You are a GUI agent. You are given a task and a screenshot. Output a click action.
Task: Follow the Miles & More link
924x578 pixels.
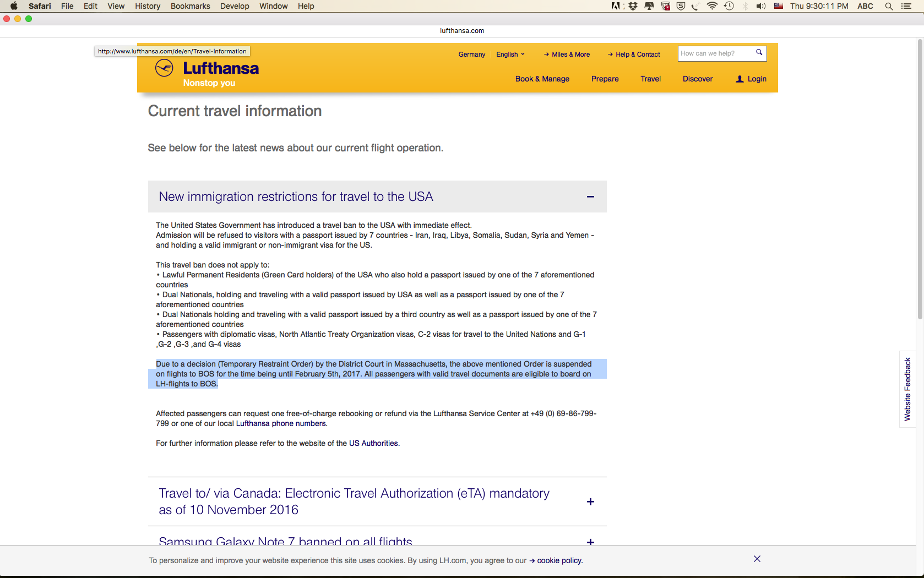567,54
